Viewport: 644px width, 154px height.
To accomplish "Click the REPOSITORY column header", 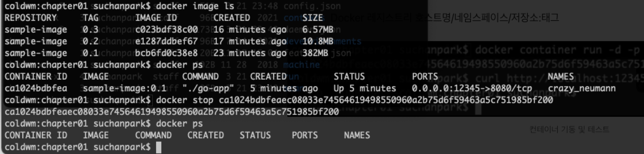I will pos(30,18).
